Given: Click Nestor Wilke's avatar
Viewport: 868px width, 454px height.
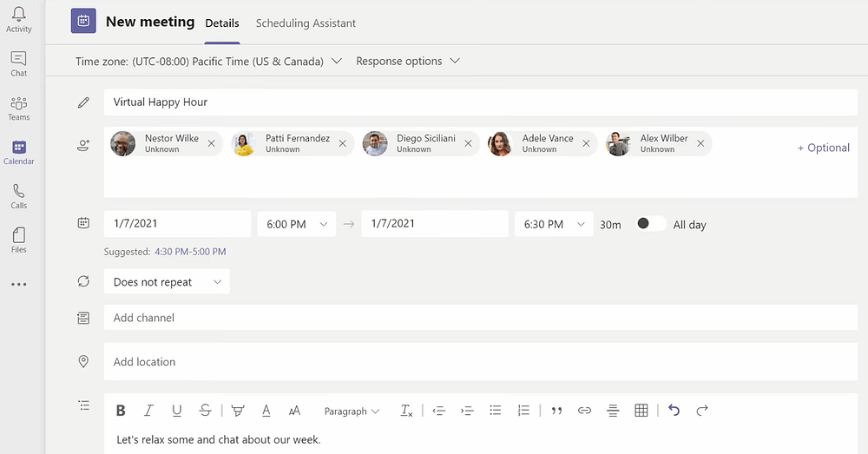Looking at the screenshot, I should click(123, 144).
